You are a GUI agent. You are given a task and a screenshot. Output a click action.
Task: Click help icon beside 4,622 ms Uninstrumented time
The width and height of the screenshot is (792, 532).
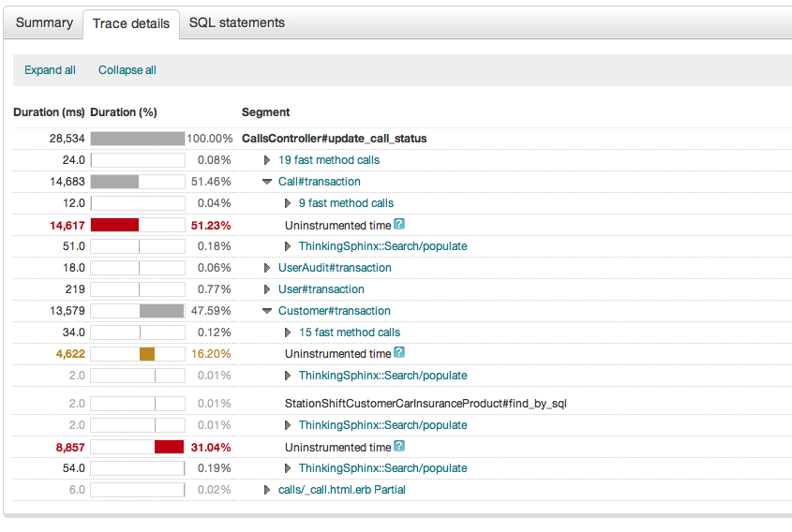point(399,353)
